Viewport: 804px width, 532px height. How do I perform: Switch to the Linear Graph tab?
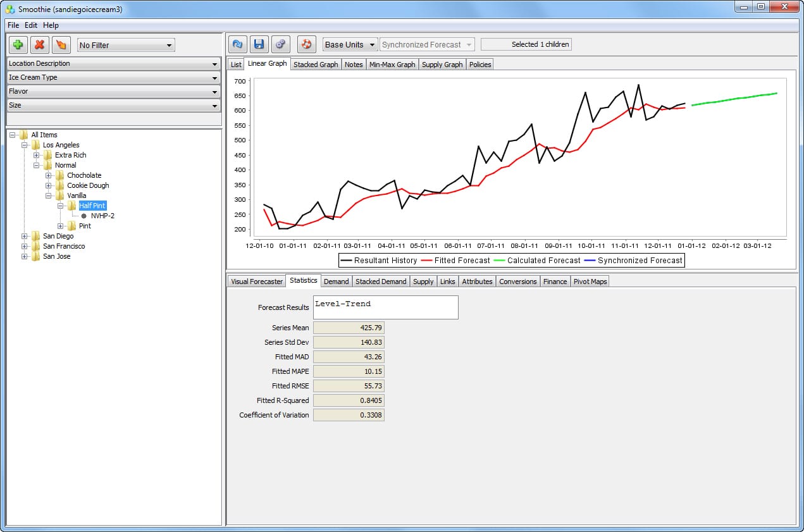click(267, 63)
